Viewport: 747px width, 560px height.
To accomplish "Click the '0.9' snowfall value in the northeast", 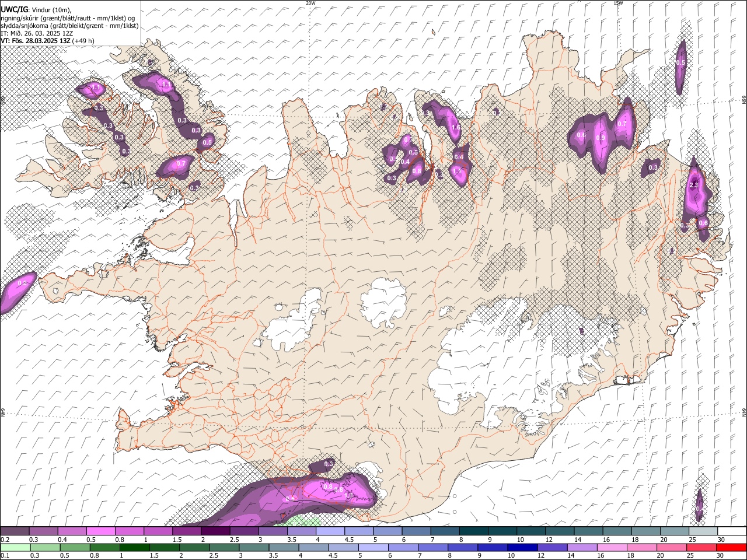I will pos(599,138).
